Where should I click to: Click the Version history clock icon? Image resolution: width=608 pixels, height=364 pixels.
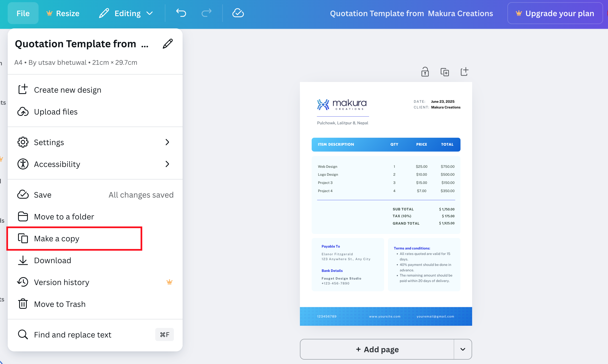[x=23, y=282]
